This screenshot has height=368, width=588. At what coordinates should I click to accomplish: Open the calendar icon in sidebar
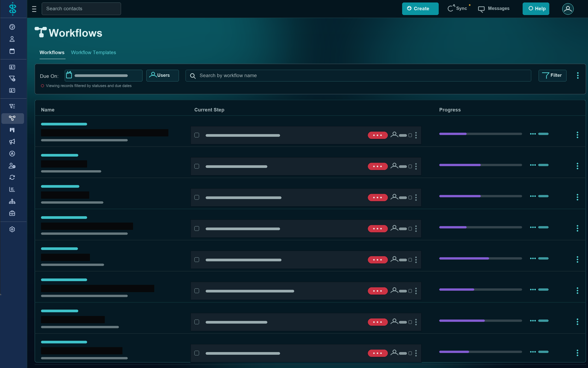tap(12, 51)
